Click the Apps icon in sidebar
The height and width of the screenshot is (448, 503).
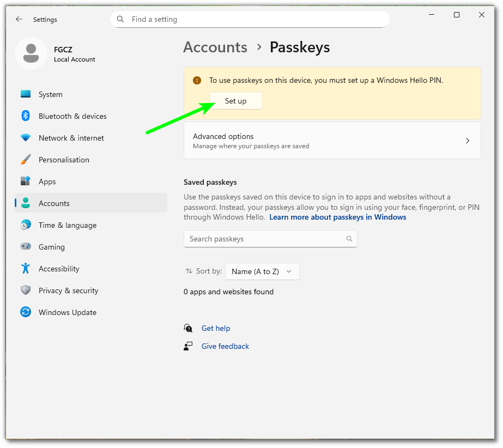tap(26, 181)
